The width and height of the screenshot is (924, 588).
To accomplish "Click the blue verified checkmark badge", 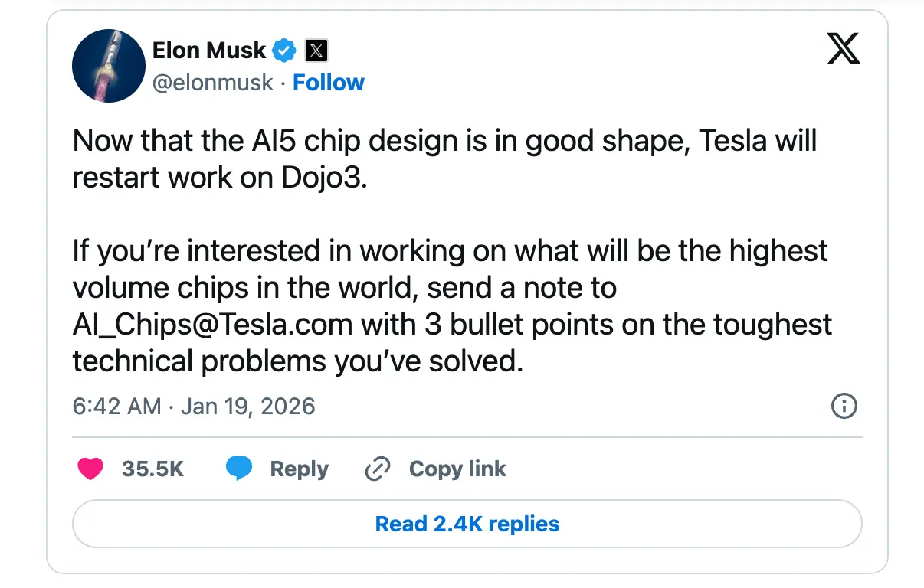I will click(x=285, y=51).
